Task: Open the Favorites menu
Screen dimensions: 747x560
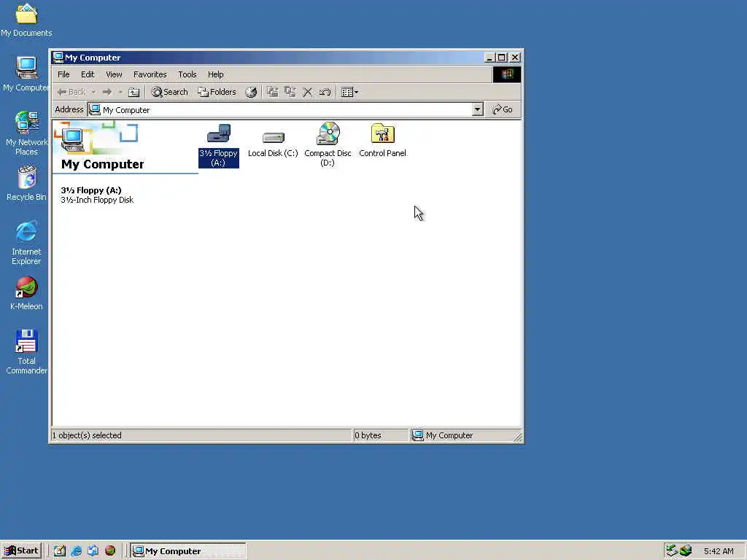Action: [150, 74]
